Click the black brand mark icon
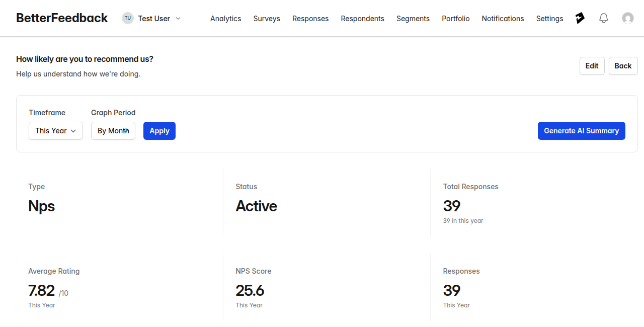644x327 pixels. 580,18
